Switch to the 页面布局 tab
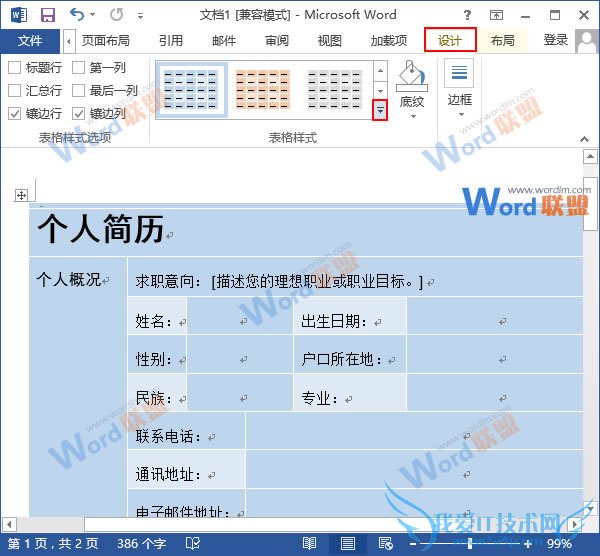The width and height of the screenshot is (600, 556). pos(106,40)
